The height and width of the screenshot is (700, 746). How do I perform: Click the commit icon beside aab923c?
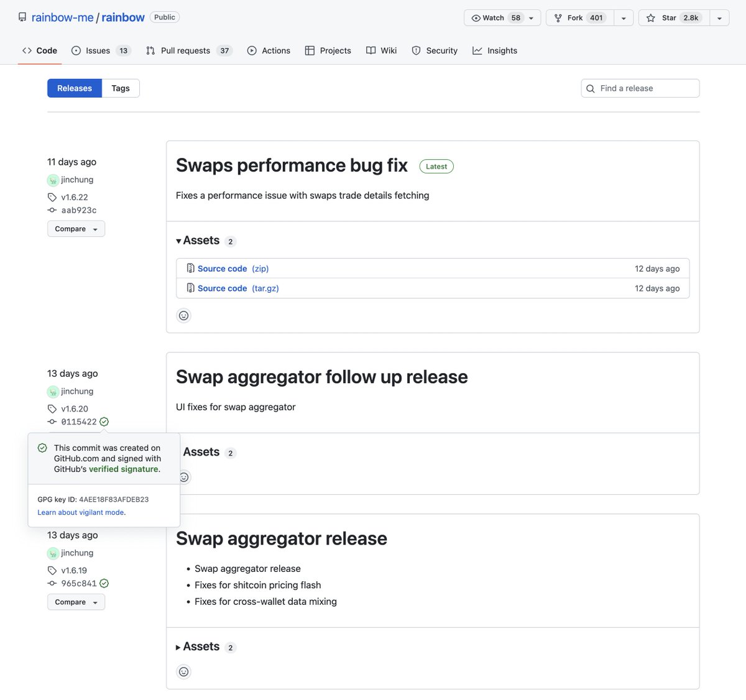tap(52, 210)
